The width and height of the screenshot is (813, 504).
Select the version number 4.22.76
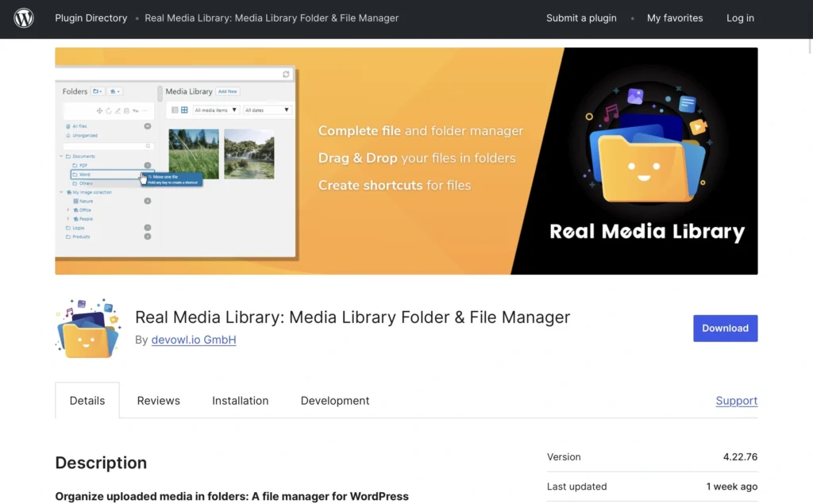click(740, 457)
